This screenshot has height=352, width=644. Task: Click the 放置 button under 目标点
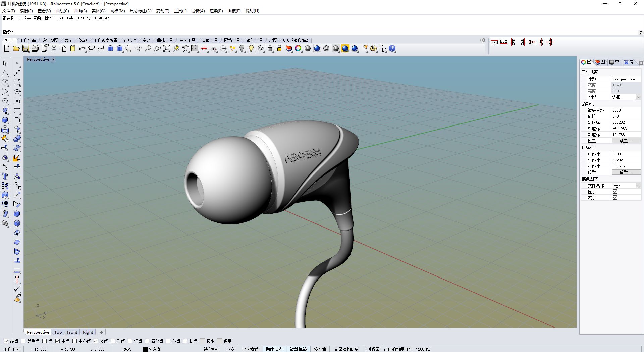pyautogui.click(x=626, y=172)
